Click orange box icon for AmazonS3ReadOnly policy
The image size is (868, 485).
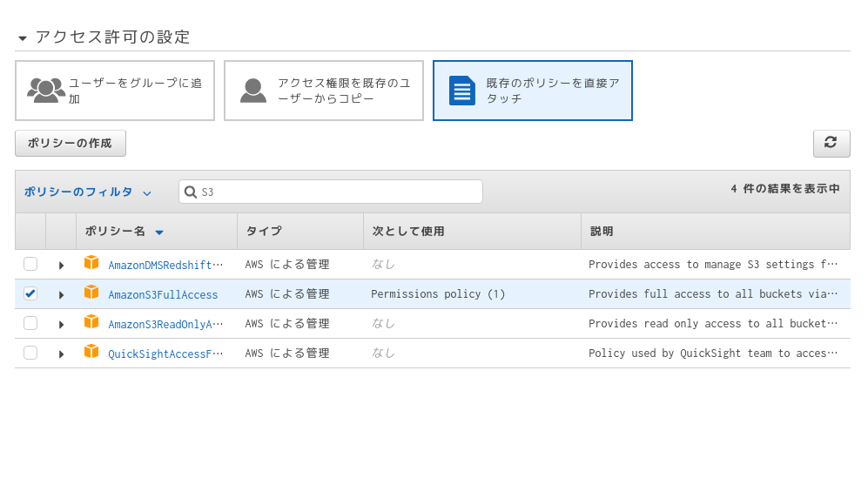pyautogui.click(x=91, y=321)
